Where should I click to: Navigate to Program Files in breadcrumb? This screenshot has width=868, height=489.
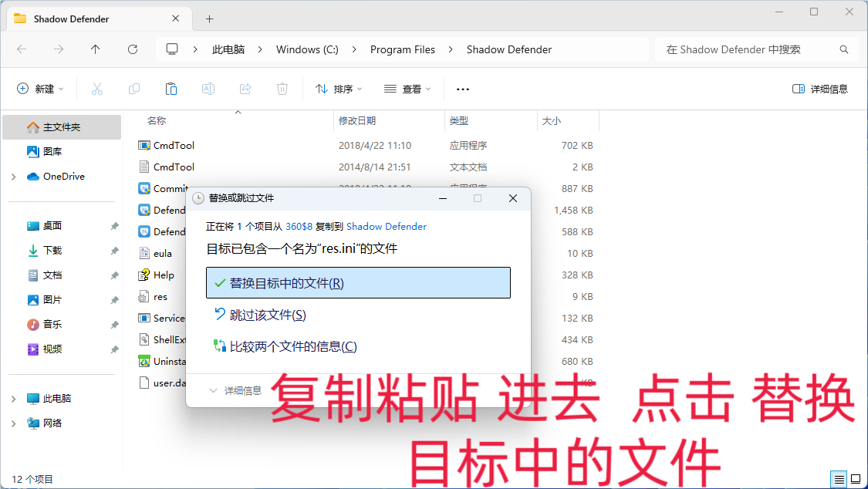click(x=403, y=49)
